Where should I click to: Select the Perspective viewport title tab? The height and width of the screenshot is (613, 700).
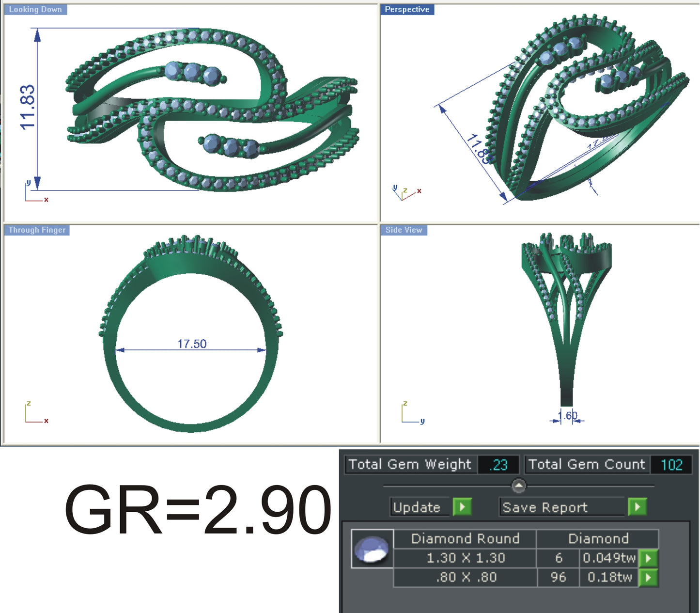click(x=407, y=9)
